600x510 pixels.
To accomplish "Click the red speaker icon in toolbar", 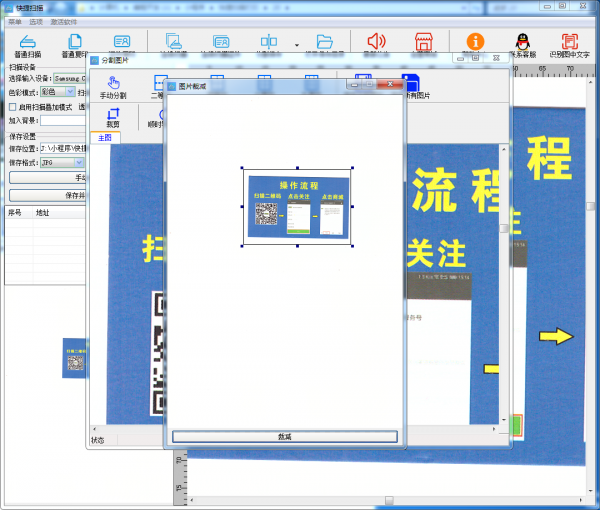I will [x=376, y=42].
